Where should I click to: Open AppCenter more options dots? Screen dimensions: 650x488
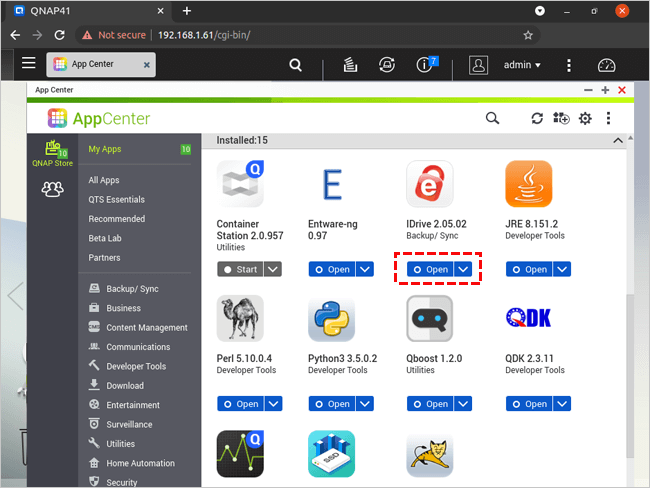(608, 118)
